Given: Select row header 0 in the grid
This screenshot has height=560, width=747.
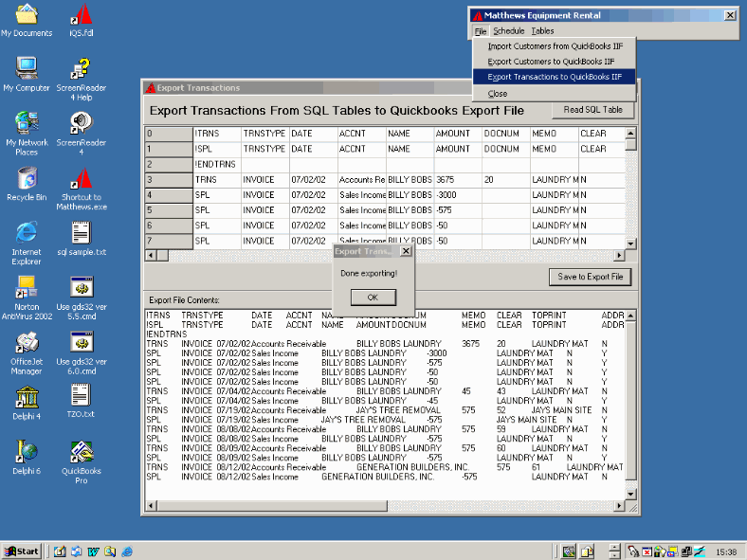Looking at the screenshot, I should pyautogui.click(x=169, y=134).
